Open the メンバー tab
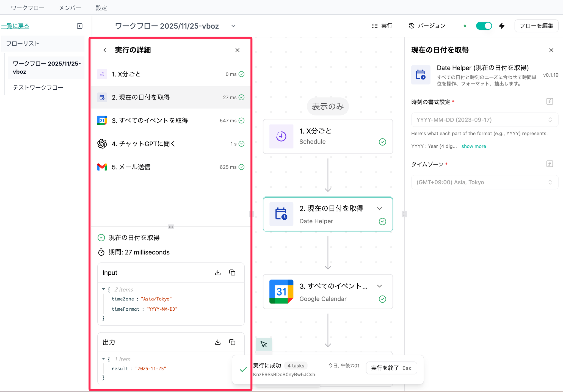The width and height of the screenshot is (563, 392). click(70, 8)
